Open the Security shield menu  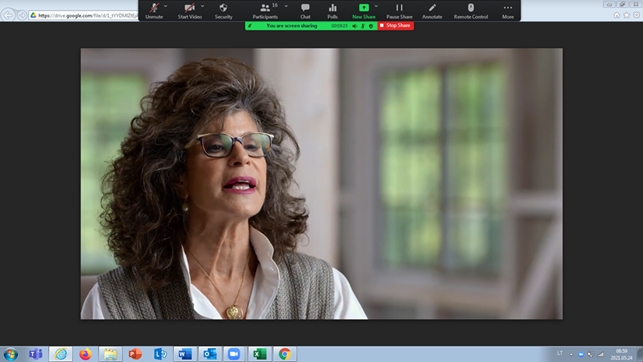(x=223, y=11)
